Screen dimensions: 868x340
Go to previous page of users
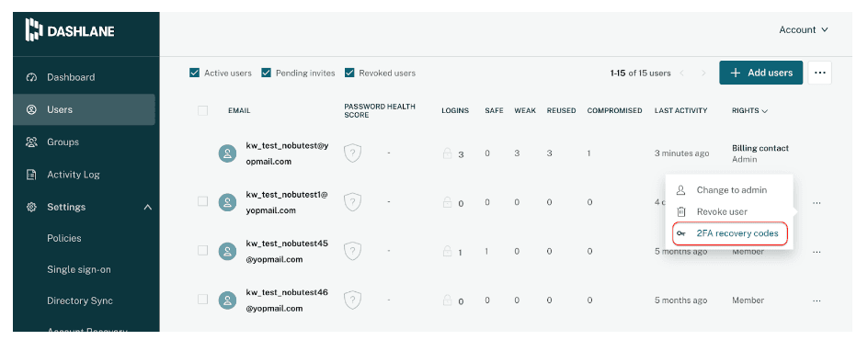pyautogui.click(x=682, y=73)
